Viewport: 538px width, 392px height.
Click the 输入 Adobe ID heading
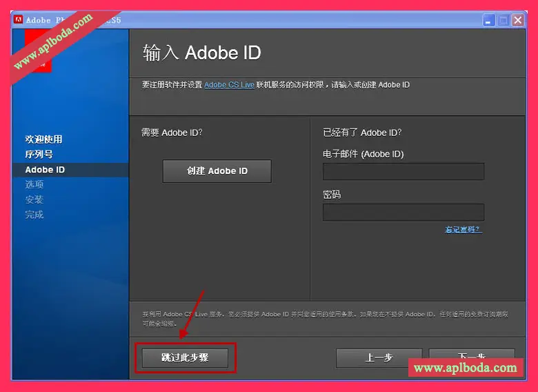point(201,52)
